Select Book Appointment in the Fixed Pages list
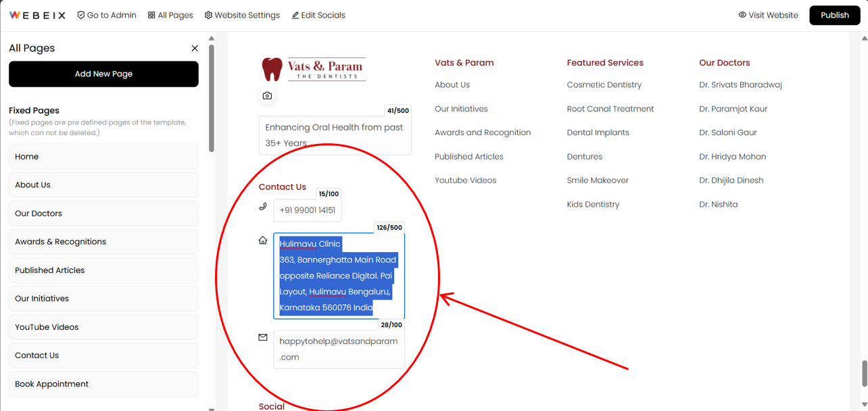868x411 pixels. click(103, 383)
